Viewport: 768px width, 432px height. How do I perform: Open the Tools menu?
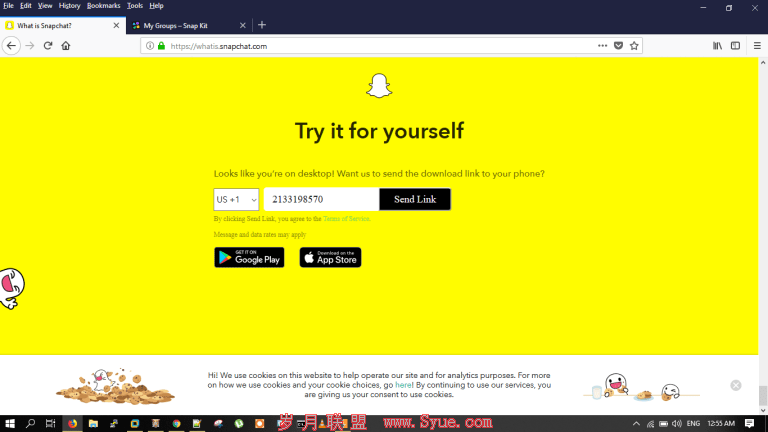coord(135,6)
